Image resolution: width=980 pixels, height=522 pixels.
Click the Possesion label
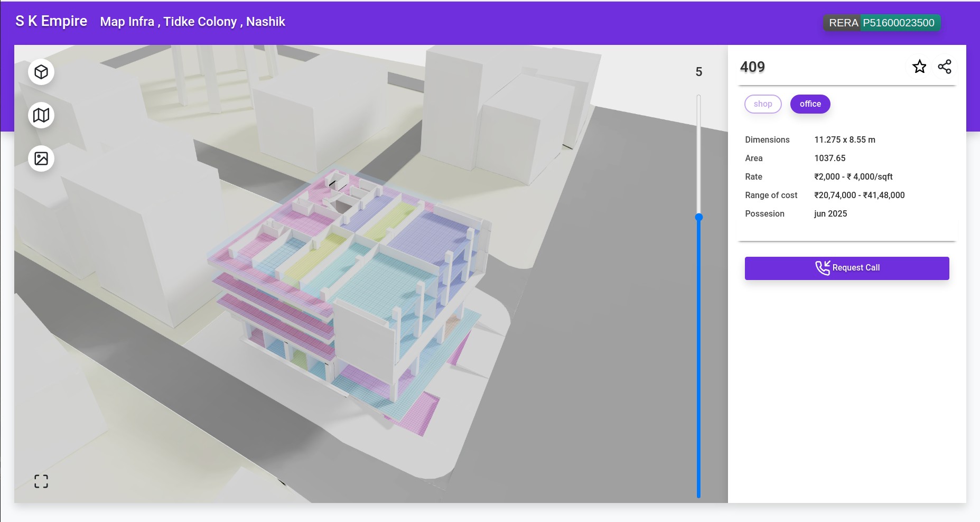tap(764, 213)
